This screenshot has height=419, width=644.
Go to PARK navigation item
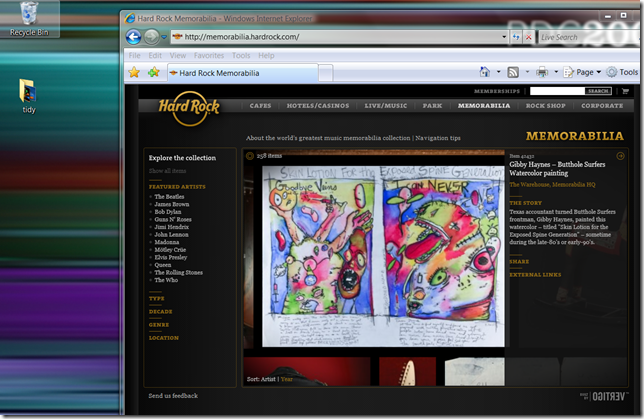[x=432, y=106]
